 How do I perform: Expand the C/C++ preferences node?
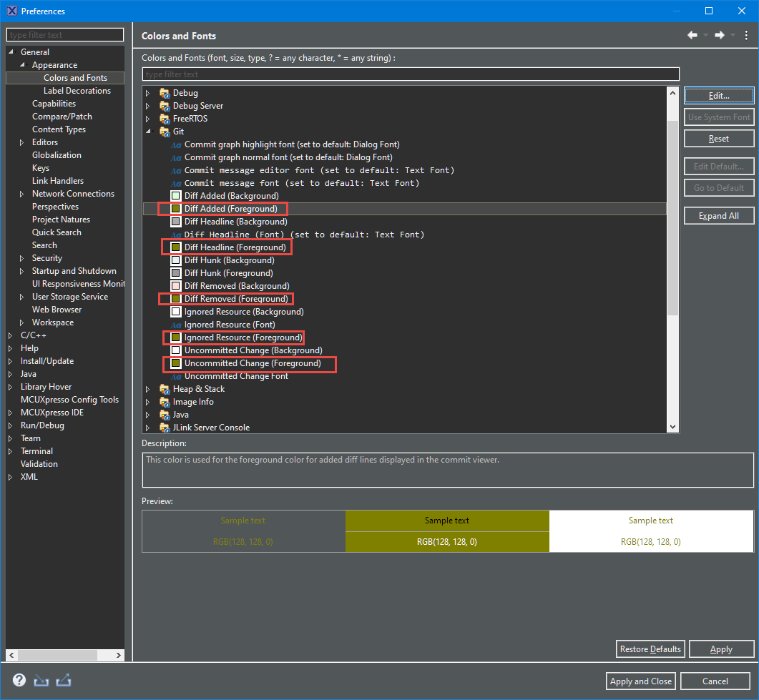coord(11,335)
